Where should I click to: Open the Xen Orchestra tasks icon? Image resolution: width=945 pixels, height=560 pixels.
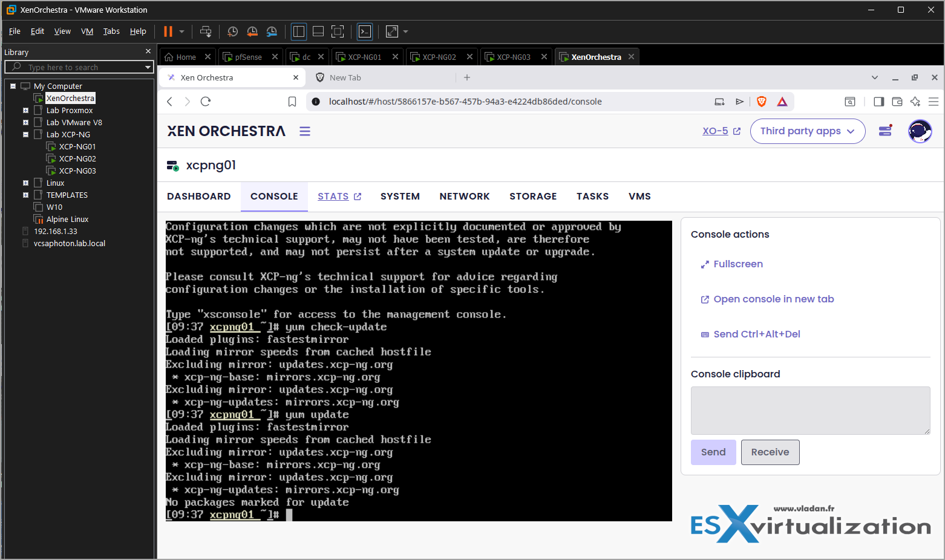click(885, 131)
